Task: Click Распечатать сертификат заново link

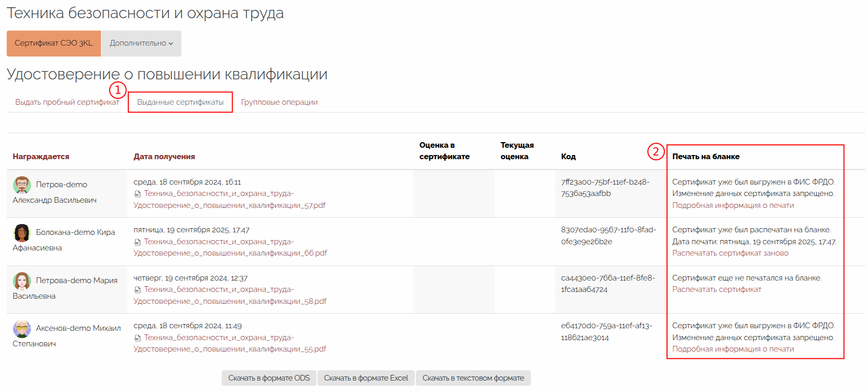Action: [730, 253]
